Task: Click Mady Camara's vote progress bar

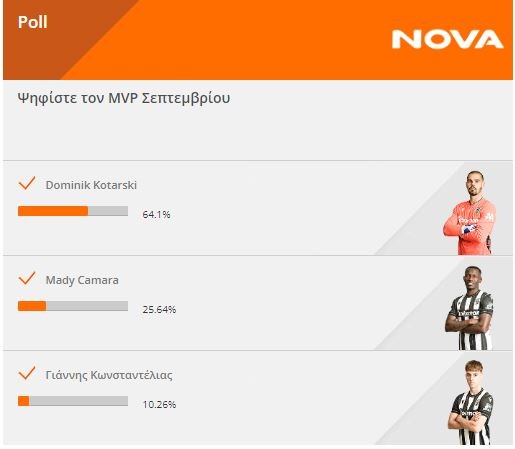Action: coord(73,306)
